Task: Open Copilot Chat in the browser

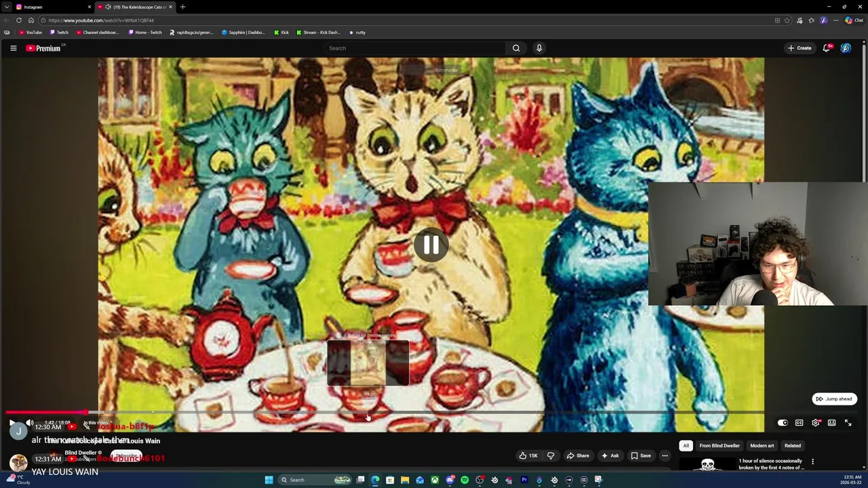Action: click(x=854, y=20)
